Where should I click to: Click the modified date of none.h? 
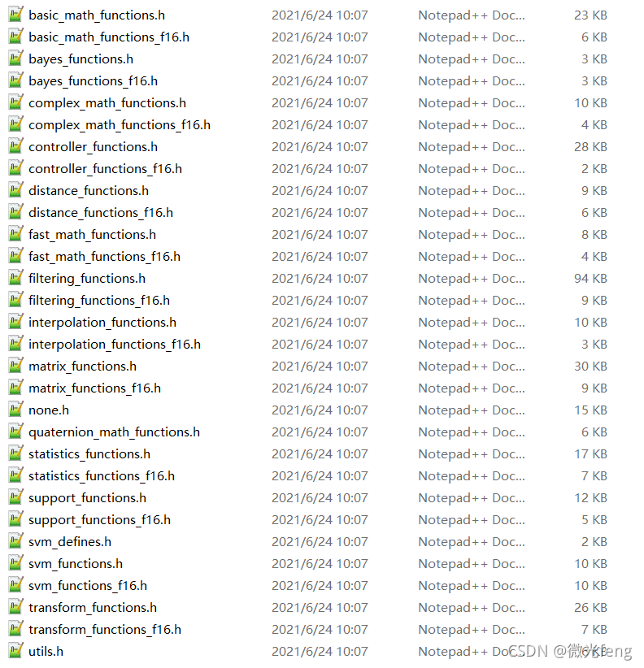coord(320,410)
